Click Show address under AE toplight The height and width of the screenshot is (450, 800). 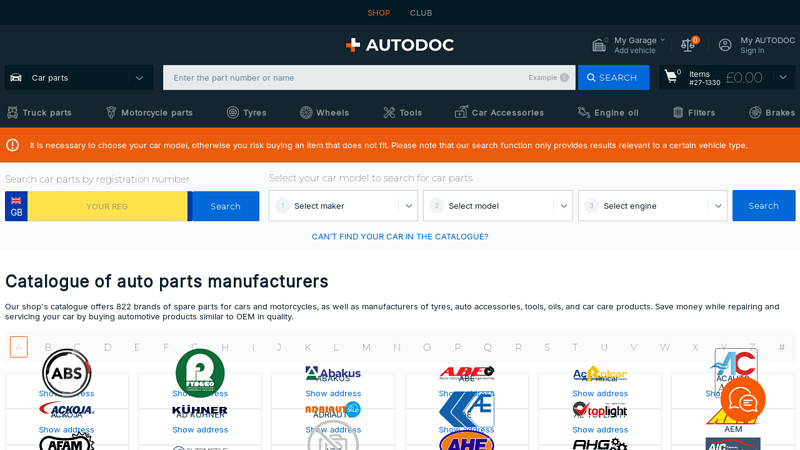tap(600, 430)
